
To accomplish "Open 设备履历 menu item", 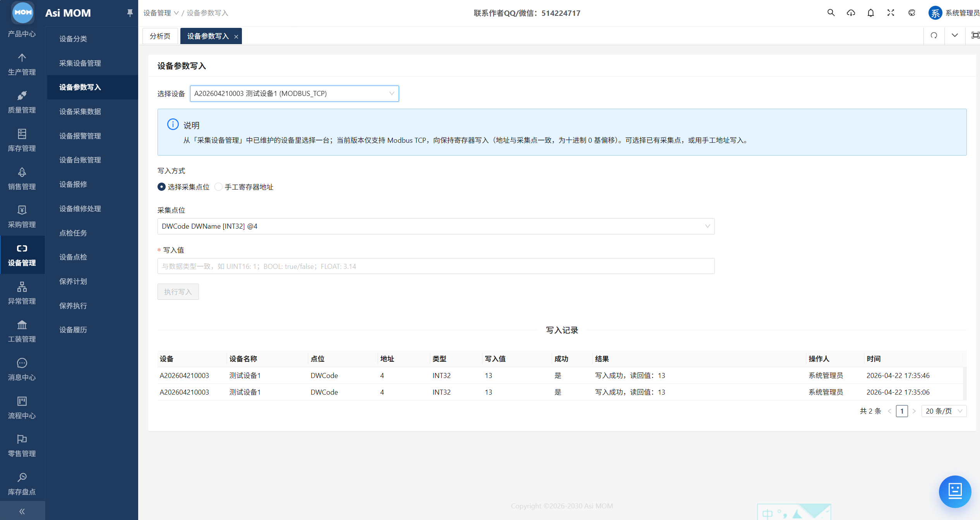I will [x=73, y=330].
